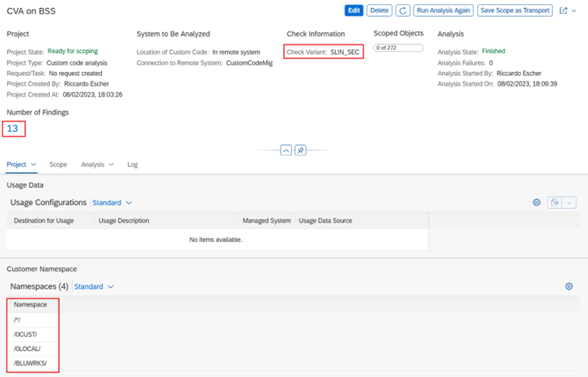Open the share/export icon menu

pos(566,11)
